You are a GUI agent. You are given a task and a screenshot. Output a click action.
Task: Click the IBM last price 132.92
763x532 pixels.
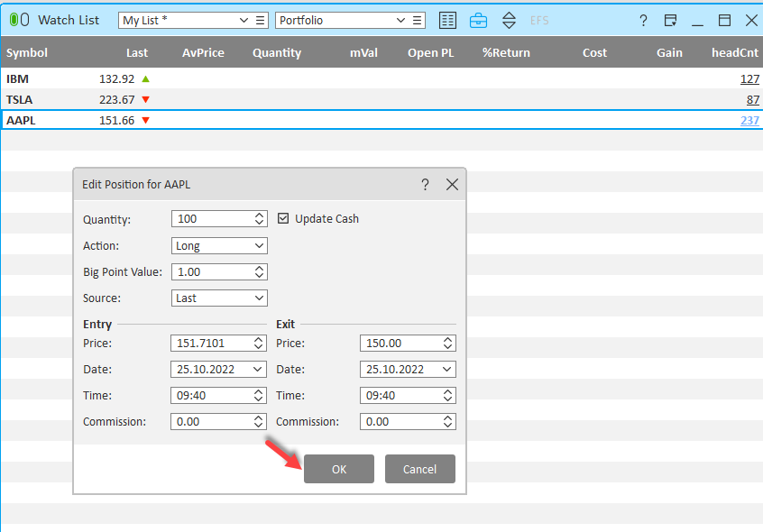point(116,78)
